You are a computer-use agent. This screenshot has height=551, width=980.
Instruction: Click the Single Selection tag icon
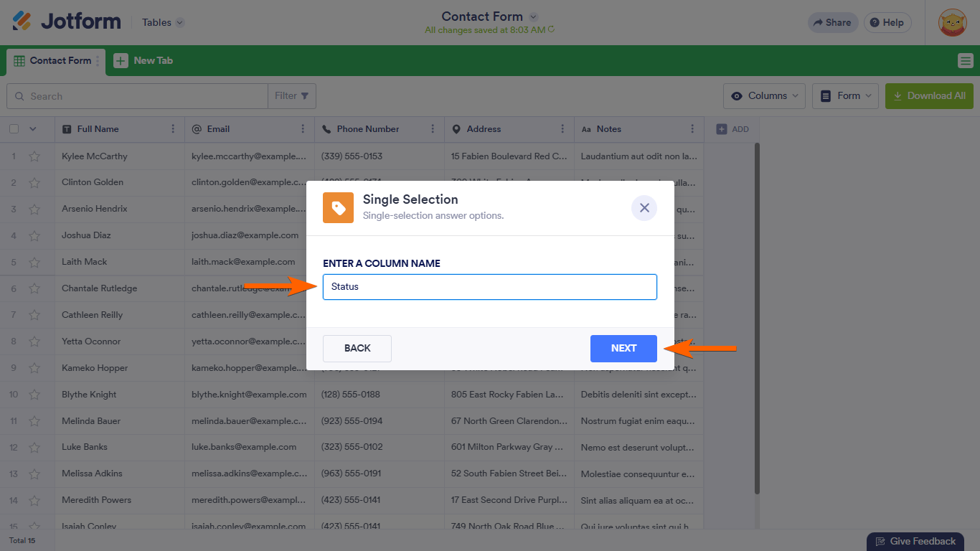[338, 208]
